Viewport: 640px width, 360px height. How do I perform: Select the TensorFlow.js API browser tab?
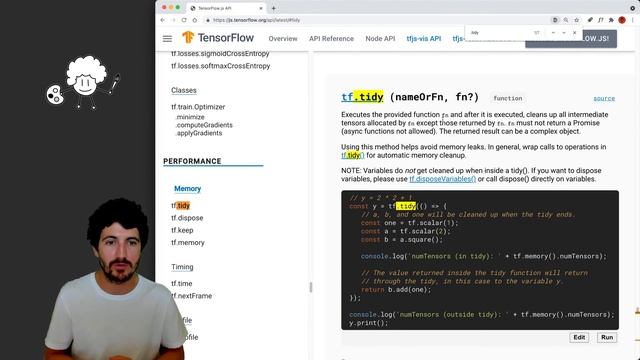click(x=227, y=8)
